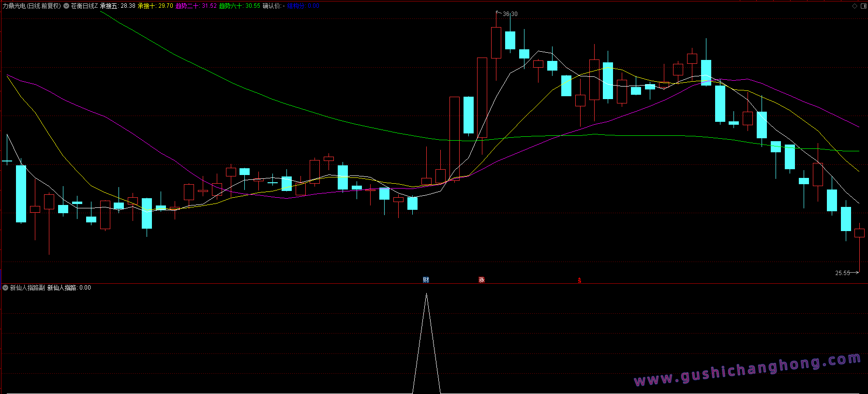Click the 苍衡日线Z indicator name

84,6
